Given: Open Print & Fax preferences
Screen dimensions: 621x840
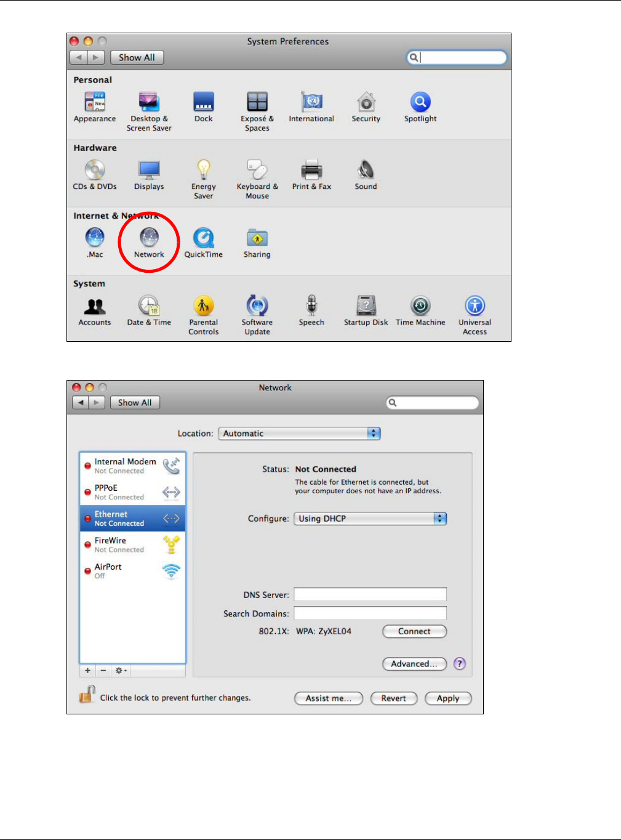Looking at the screenshot, I should point(312,174).
